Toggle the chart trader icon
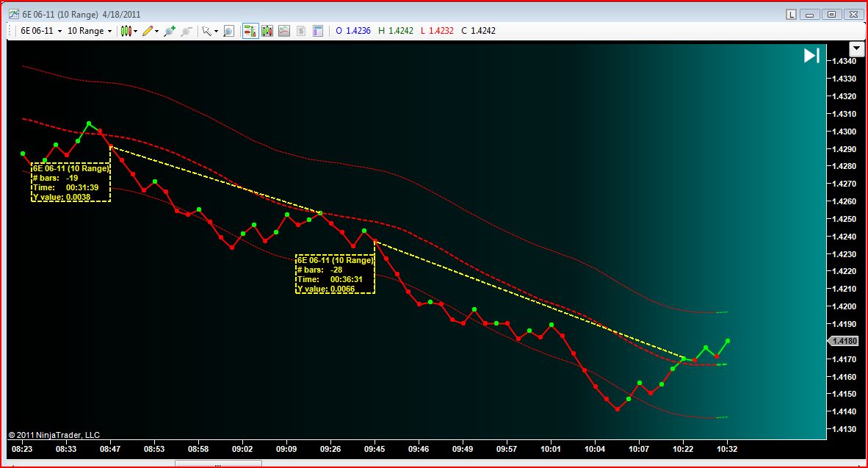The image size is (868, 468). tap(250, 31)
